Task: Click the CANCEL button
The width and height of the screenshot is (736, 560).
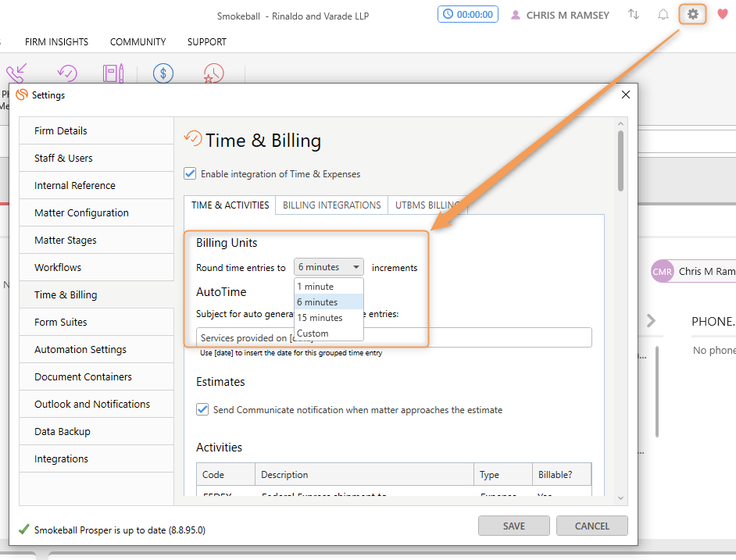Action: coord(592,526)
